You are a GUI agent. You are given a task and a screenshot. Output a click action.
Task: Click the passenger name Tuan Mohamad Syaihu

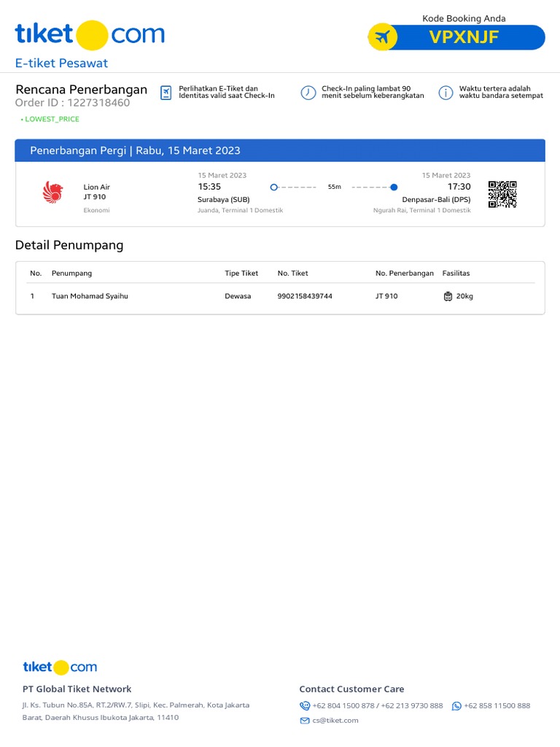[90, 296]
